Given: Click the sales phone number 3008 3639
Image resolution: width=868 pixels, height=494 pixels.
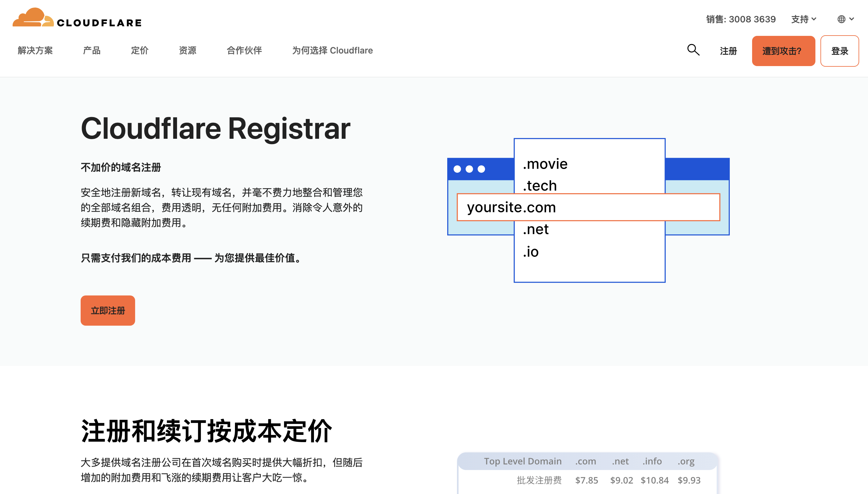Looking at the screenshot, I should 752,19.
